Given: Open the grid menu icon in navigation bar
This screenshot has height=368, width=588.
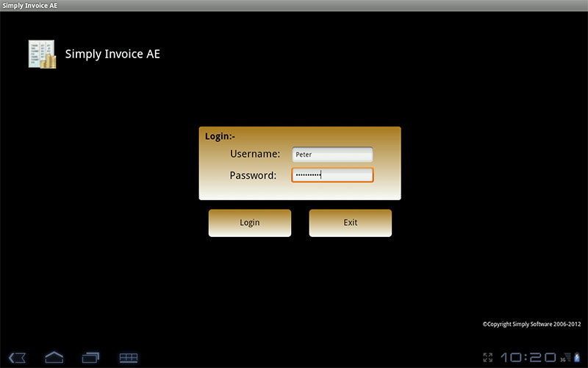Looking at the screenshot, I should coord(128,358).
